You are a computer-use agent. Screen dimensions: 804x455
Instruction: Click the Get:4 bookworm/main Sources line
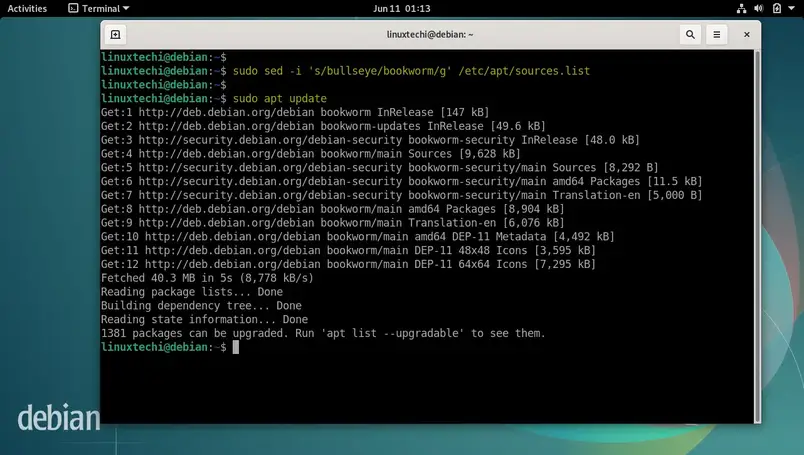pos(310,154)
